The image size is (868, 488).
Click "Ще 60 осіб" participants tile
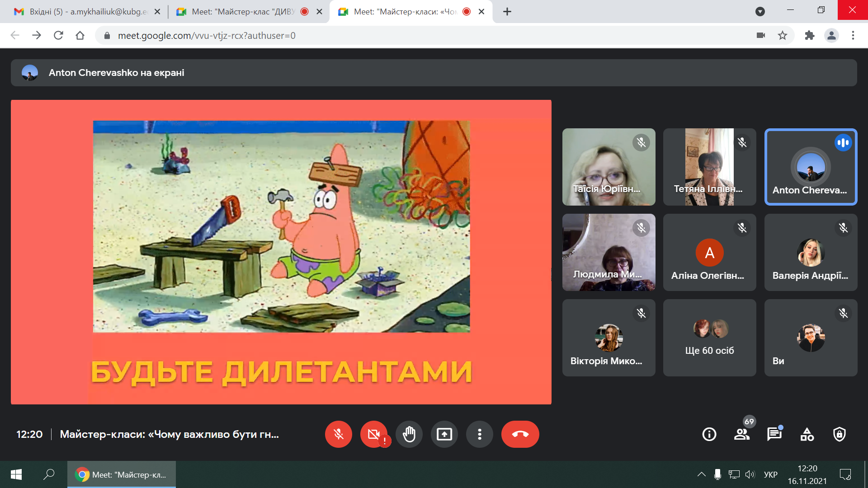(x=709, y=338)
